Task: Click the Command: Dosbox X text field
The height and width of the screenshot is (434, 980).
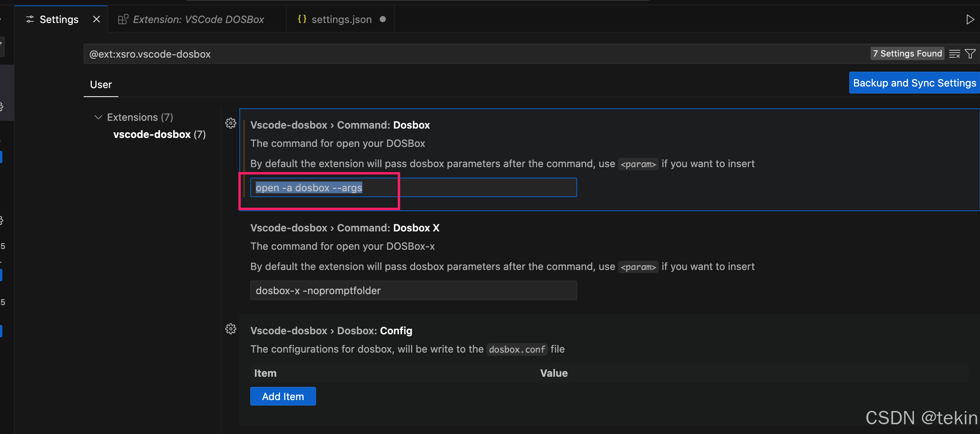Action: pos(413,291)
